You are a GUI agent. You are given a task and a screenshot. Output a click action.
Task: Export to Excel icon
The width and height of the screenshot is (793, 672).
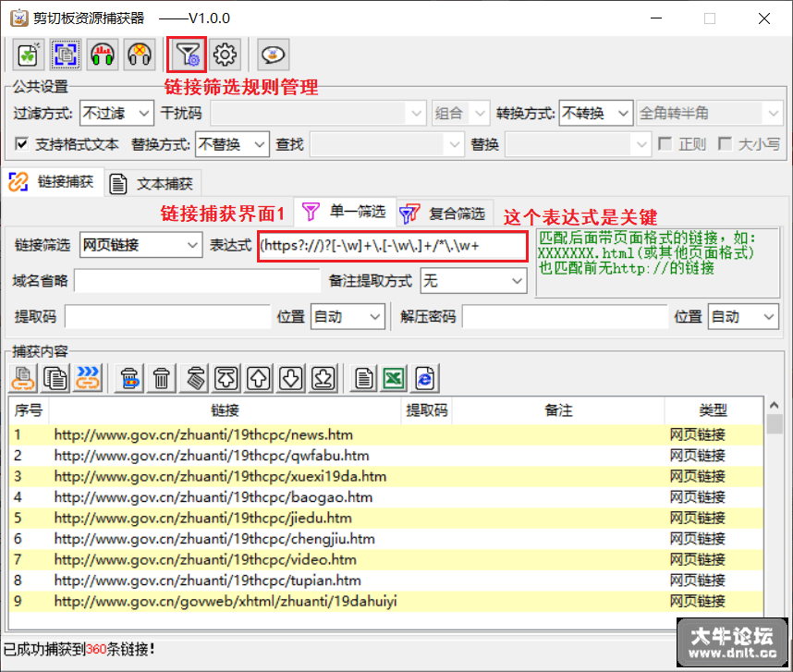point(394,378)
